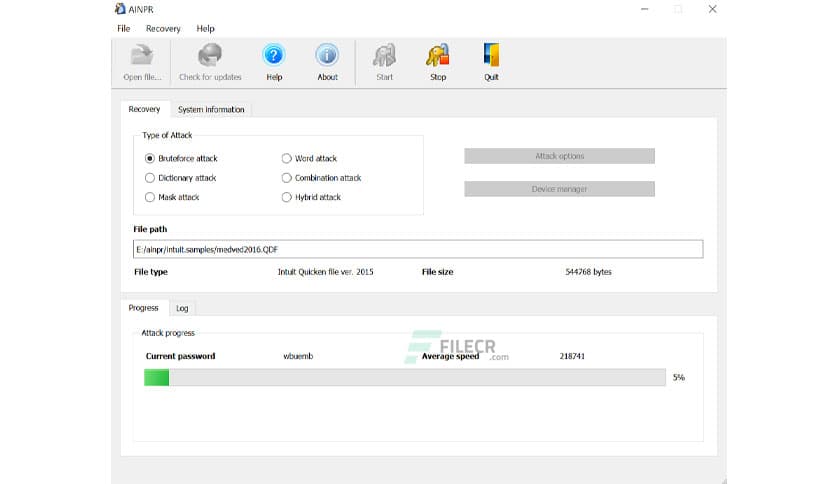The height and width of the screenshot is (484, 836).
Task: Click the Intuit Quicken file type text
Action: (325, 272)
